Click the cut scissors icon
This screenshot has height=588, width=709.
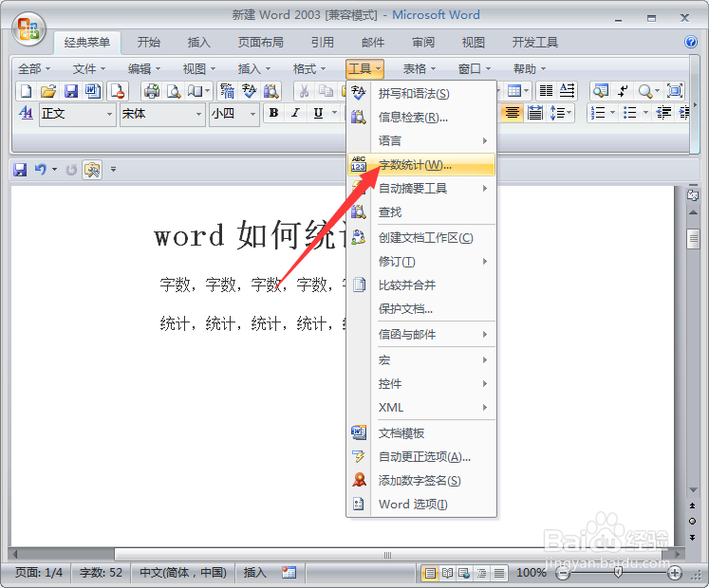pyautogui.click(x=304, y=91)
